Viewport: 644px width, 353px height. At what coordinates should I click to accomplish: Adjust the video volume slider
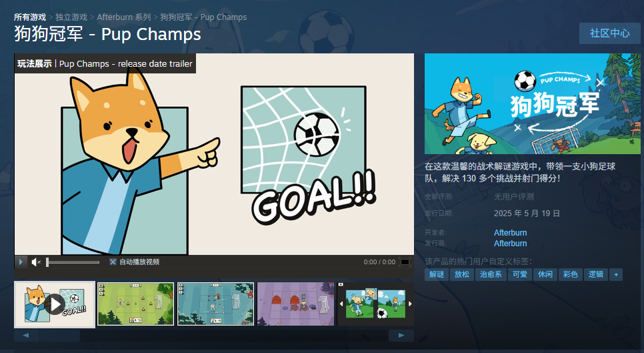73,262
